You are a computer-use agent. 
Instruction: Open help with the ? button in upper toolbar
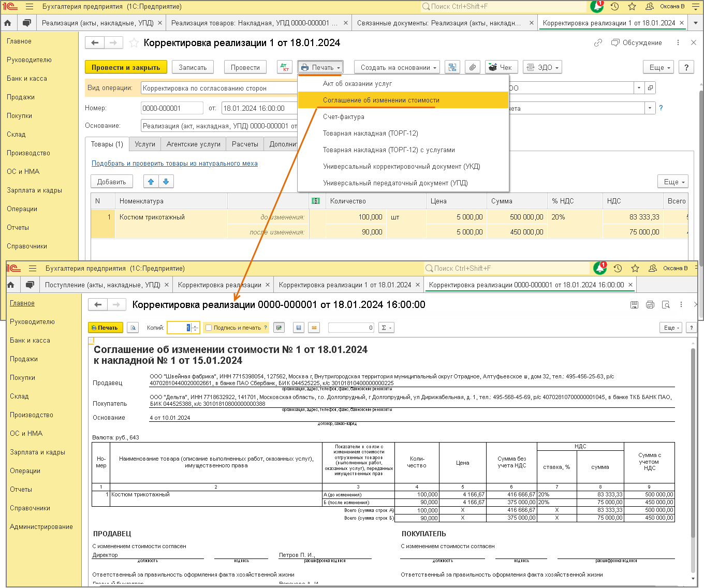[686, 67]
